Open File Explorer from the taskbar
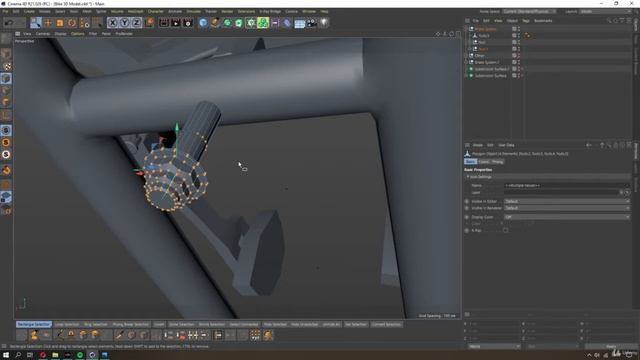The height and width of the screenshot is (360, 640). pos(55,355)
